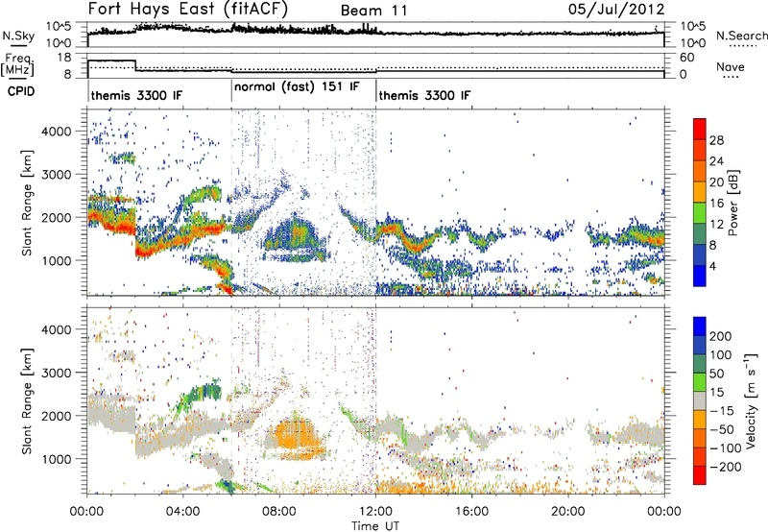Click the power echo patch near 3400 km, 01:30

(x=123, y=158)
